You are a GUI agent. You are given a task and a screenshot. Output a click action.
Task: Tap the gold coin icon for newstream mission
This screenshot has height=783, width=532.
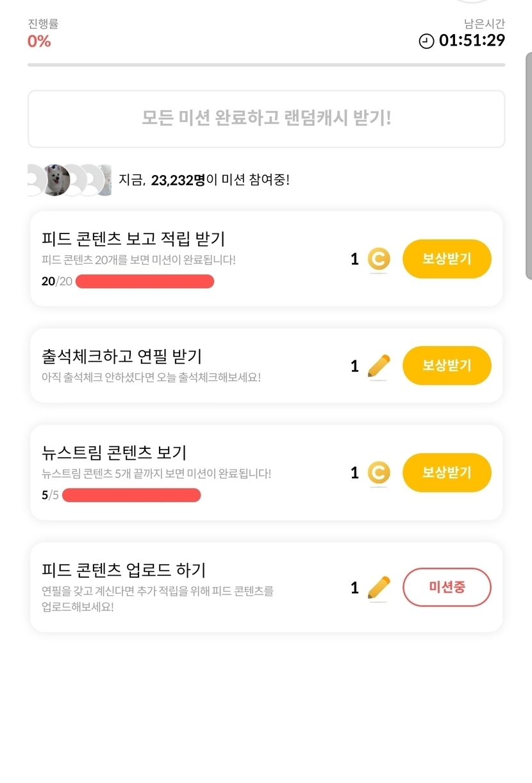[x=379, y=473]
